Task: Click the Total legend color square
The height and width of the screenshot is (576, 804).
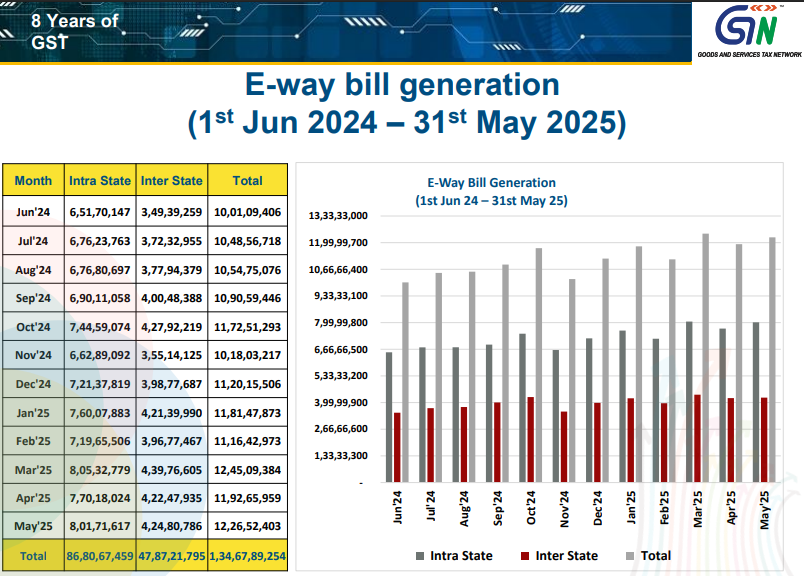Action: [630, 556]
